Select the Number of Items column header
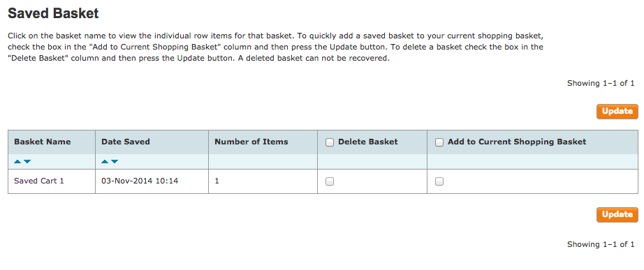The image size is (644, 270). [251, 142]
